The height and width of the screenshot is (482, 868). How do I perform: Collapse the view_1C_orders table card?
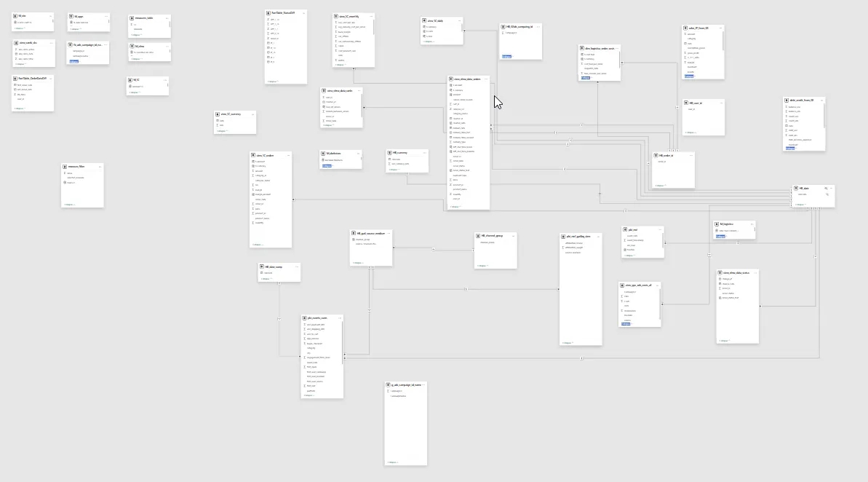pos(258,245)
